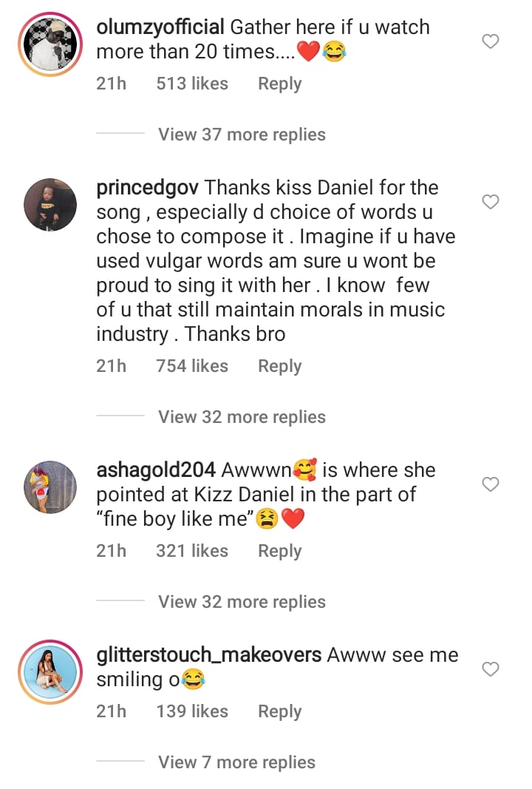This screenshot has width=532, height=789.
Task: Tap heart icon on princedgov's comment
Action: point(490,202)
